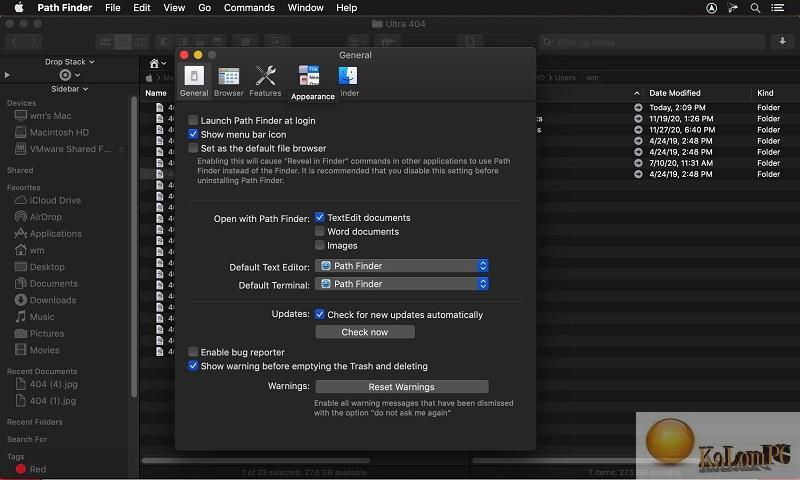
Task: Open Spotlight search in menu bar
Action: [755, 8]
